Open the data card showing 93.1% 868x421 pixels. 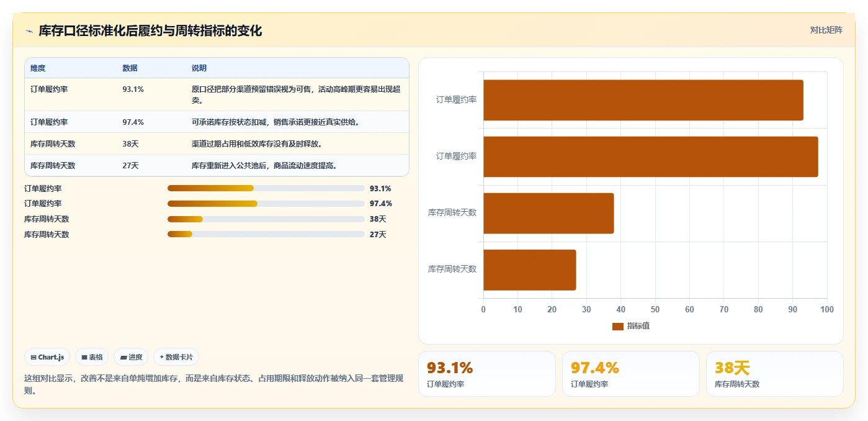[x=487, y=374]
